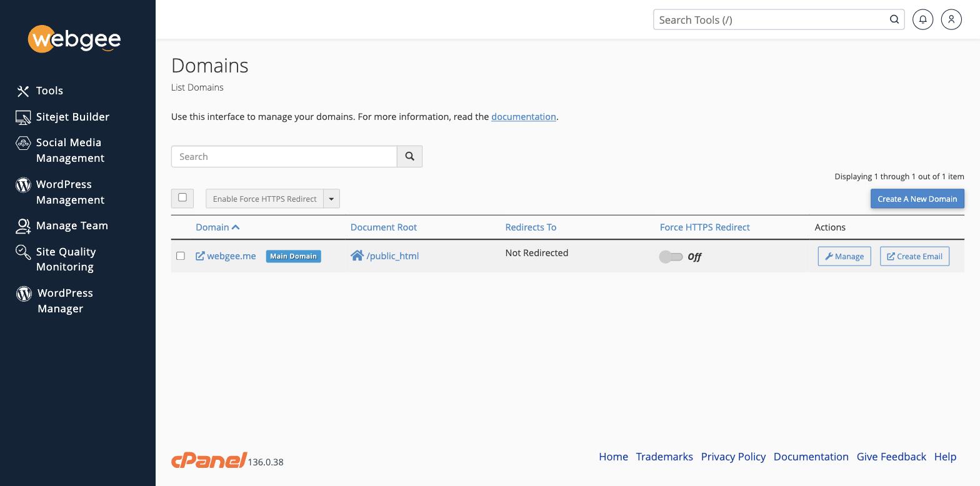
Task: Expand the Enable Force HTTPS Redirect dropdown arrow
Action: coord(331,199)
